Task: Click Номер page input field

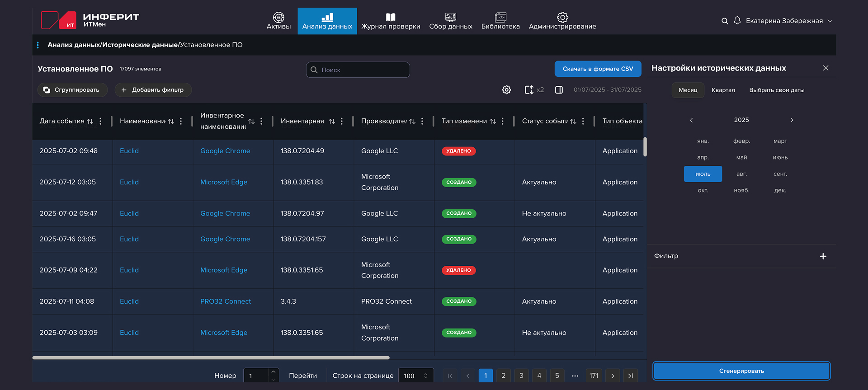Action: [x=256, y=376]
